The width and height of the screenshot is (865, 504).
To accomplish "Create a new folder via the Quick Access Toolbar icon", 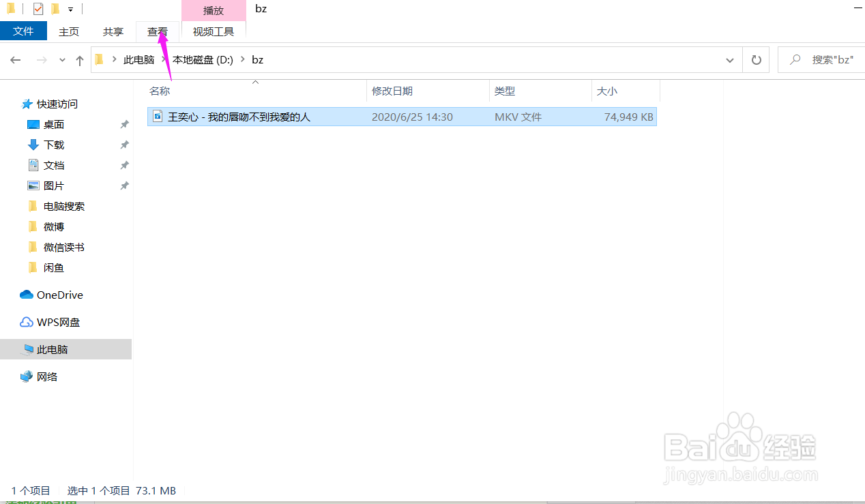I will pos(55,8).
